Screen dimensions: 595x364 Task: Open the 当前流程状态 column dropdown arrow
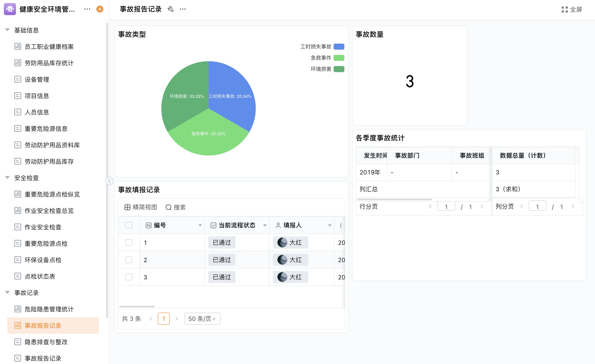[x=265, y=225]
